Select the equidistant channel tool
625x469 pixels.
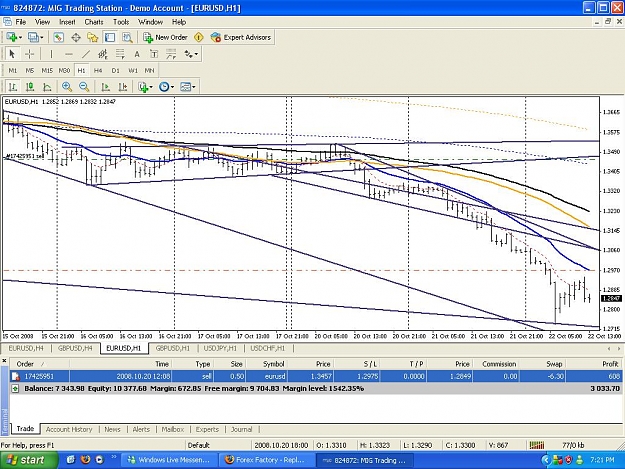point(103,54)
